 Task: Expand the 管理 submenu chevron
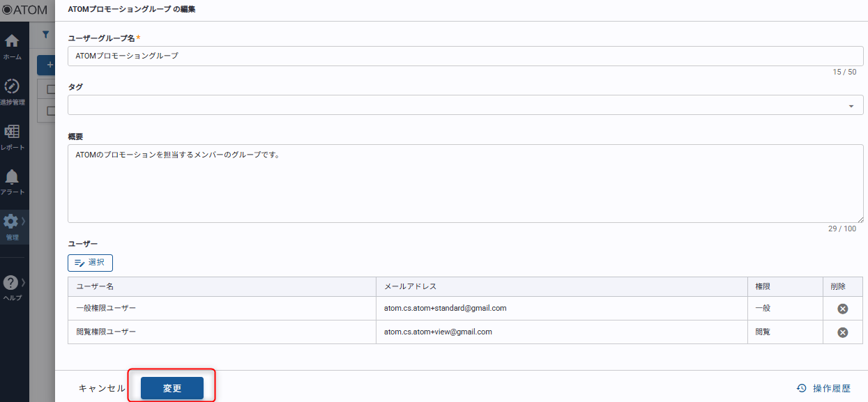[x=24, y=221]
